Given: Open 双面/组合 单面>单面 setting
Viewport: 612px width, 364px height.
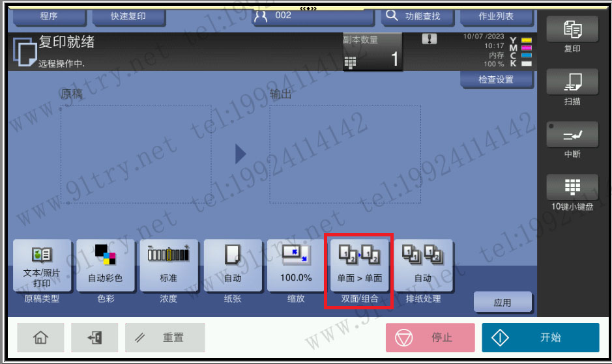Looking at the screenshot, I should tap(360, 266).
